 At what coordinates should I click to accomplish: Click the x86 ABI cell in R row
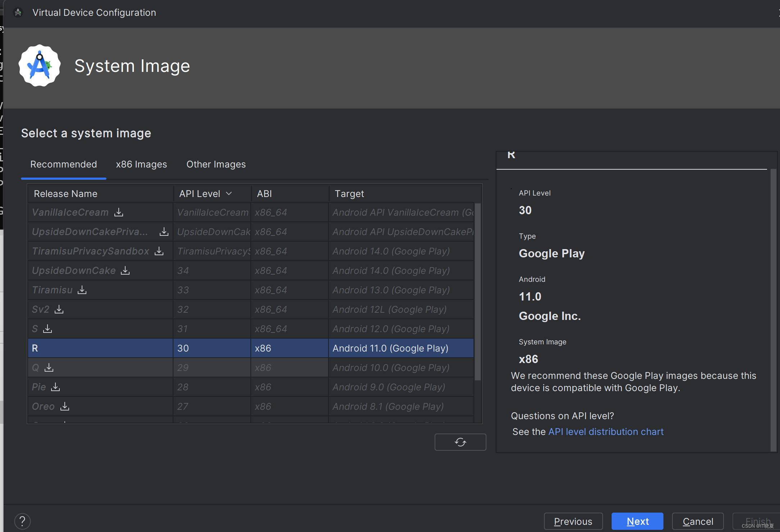tap(290, 348)
